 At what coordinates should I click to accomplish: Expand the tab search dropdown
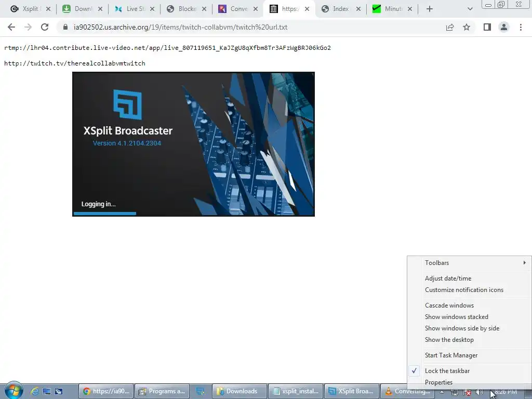pyautogui.click(x=470, y=9)
